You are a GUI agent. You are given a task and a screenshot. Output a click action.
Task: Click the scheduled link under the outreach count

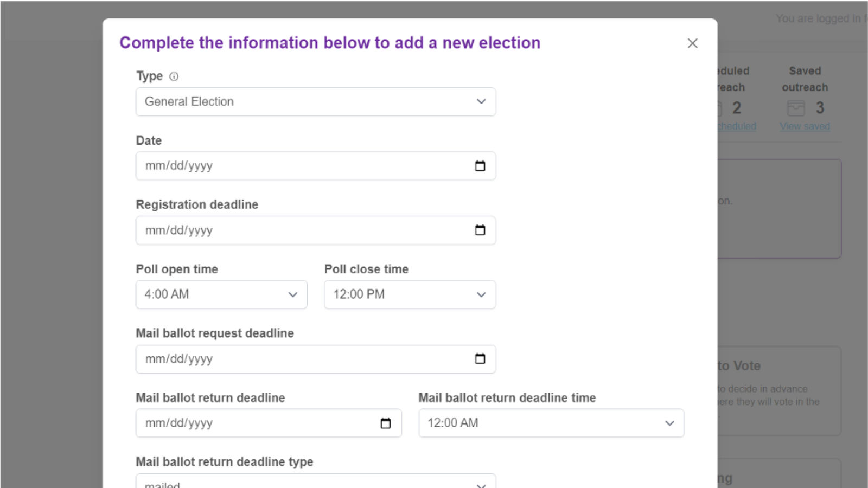coord(736,126)
